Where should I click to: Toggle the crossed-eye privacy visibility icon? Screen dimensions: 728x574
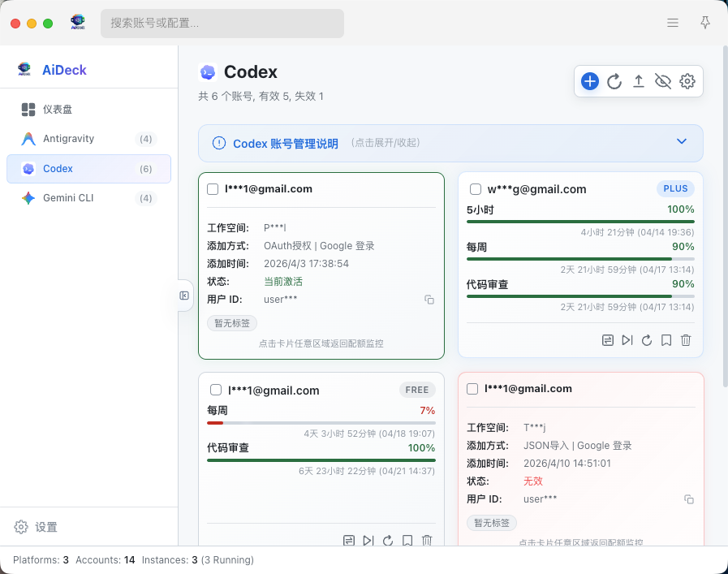[x=663, y=81]
